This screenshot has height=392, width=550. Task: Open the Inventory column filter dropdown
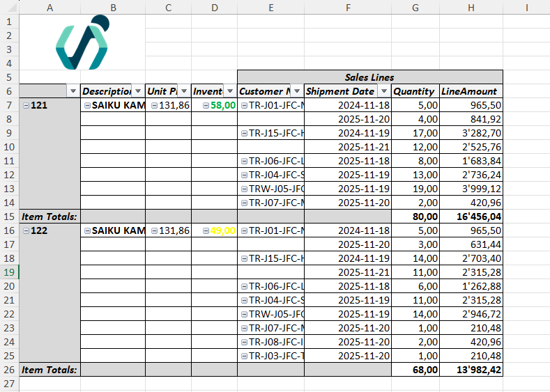click(x=229, y=91)
